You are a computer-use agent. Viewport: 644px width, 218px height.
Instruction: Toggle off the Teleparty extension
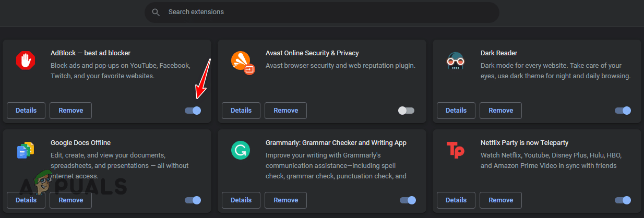coord(623,200)
